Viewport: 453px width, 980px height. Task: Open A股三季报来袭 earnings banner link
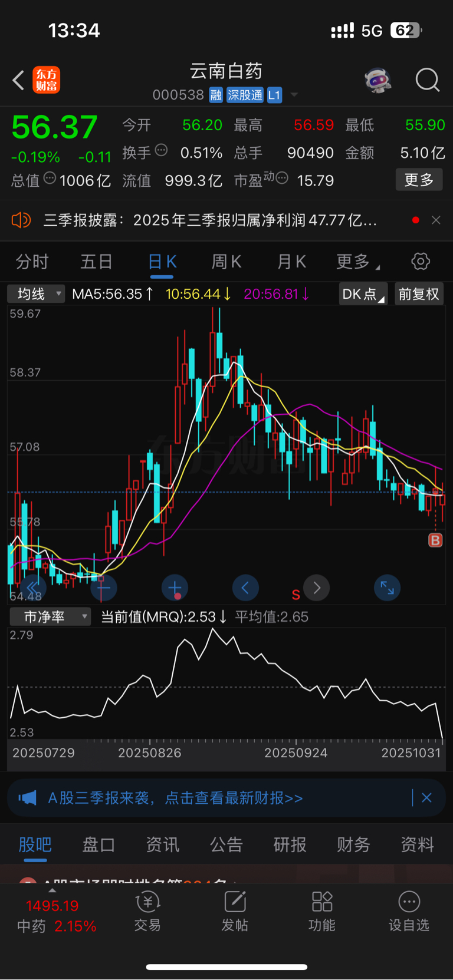pyautogui.click(x=175, y=798)
